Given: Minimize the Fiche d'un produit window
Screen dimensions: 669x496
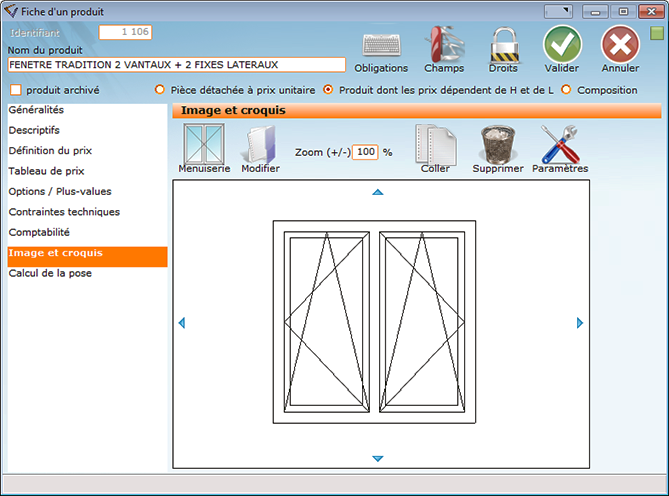Looking at the screenshot, I should pyautogui.click(x=595, y=12).
